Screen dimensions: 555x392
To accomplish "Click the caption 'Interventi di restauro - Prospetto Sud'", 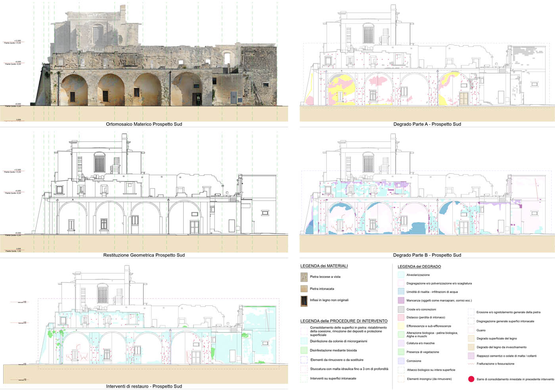I will pyautogui.click(x=144, y=386).
